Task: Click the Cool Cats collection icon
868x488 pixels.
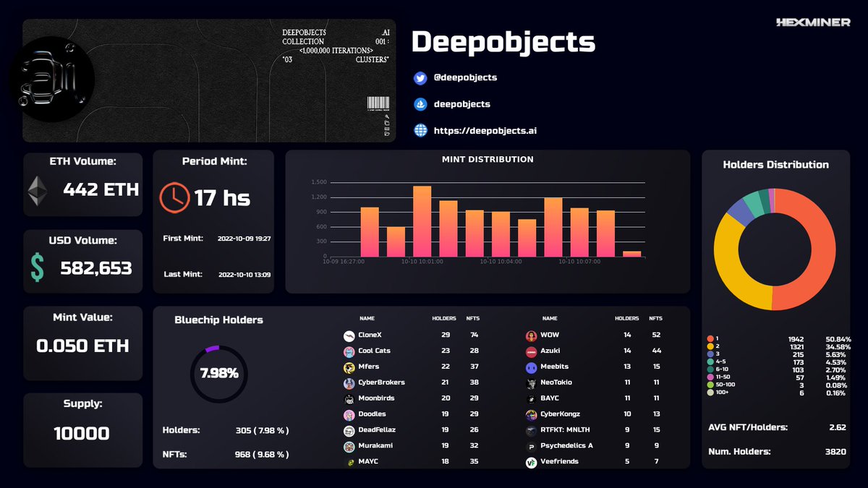Action: [349, 352]
